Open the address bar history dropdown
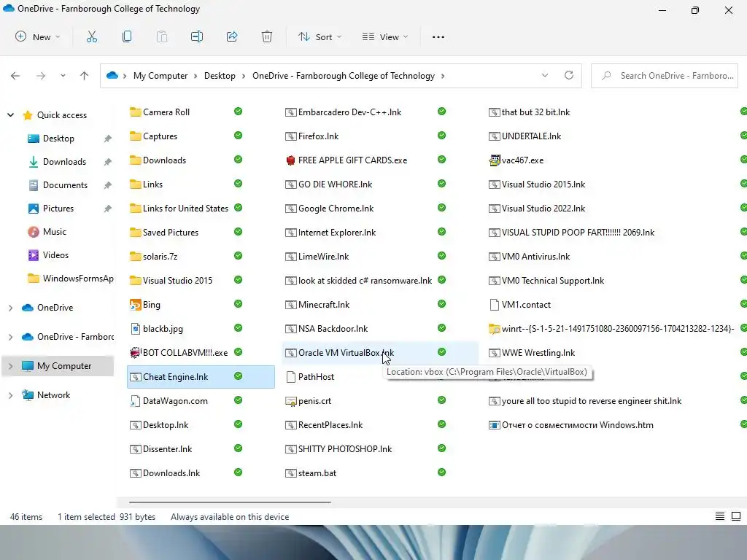This screenshot has height=560, width=747. 544,75
